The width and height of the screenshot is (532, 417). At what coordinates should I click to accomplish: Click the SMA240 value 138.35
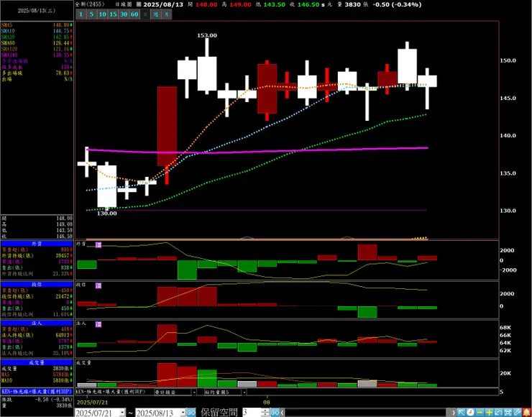(x=61, y=55)
